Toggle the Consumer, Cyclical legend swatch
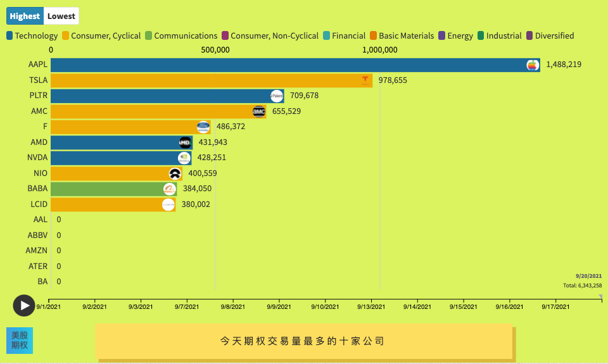 tap(65, 35)
